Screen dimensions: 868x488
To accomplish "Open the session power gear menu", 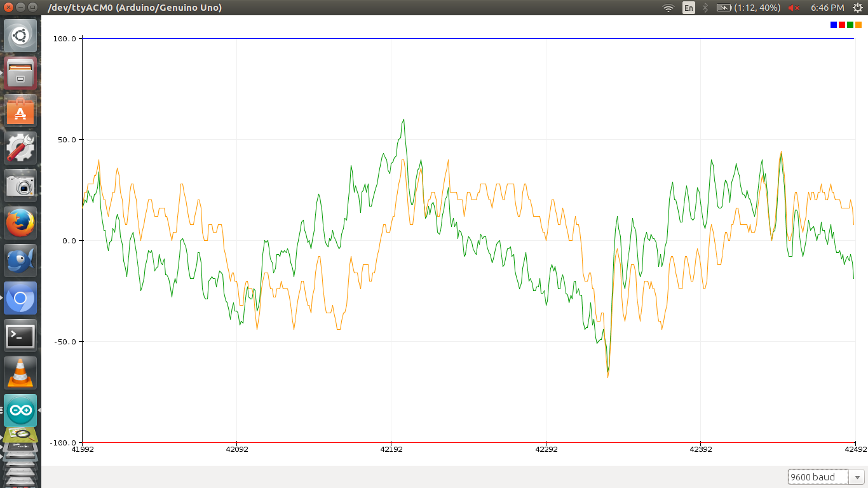I will coord(857,8).
